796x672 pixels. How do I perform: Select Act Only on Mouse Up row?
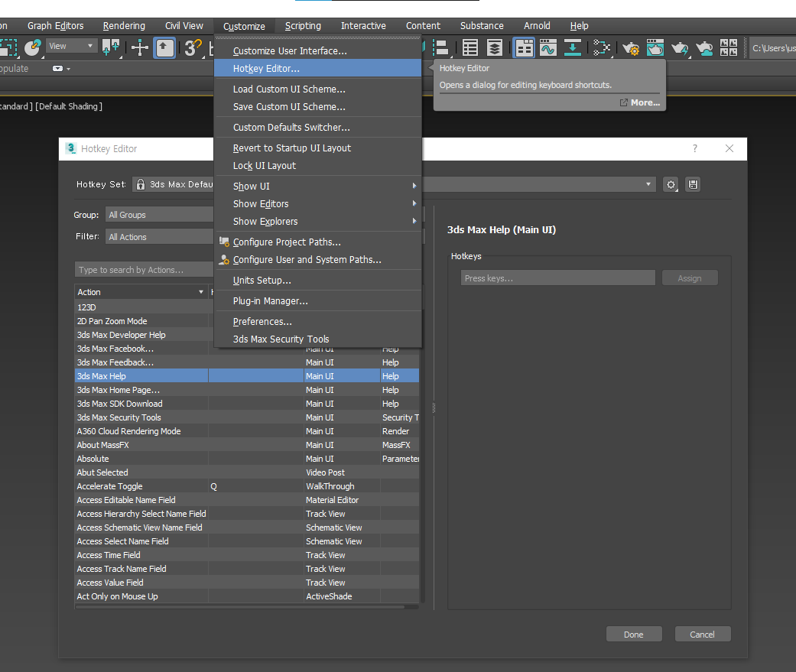247,596
